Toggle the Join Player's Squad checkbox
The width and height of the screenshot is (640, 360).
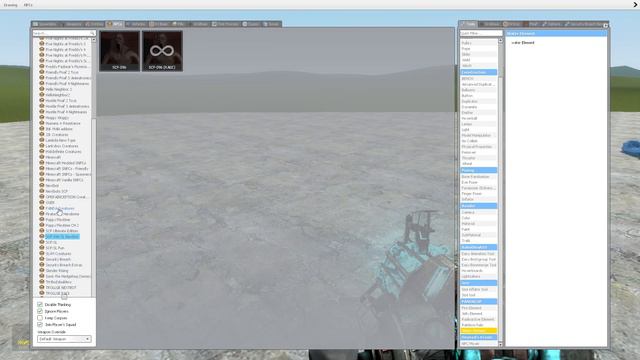[40, 324]
